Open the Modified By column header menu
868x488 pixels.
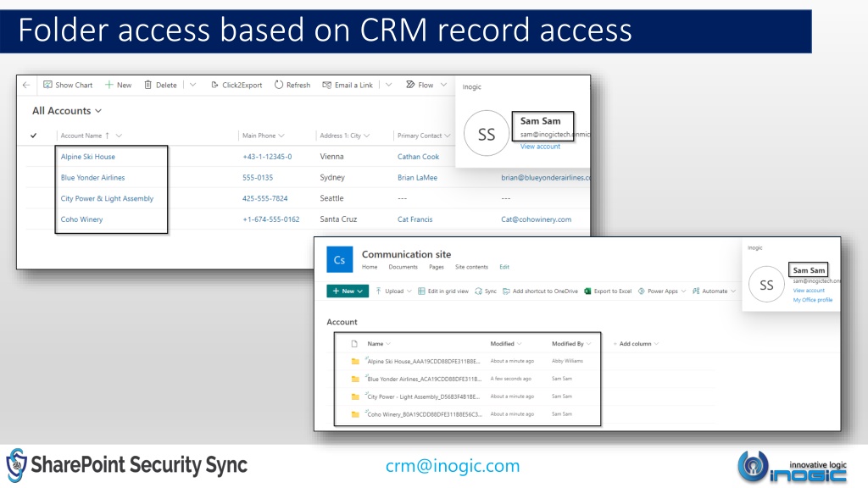[x=572, y=344]
